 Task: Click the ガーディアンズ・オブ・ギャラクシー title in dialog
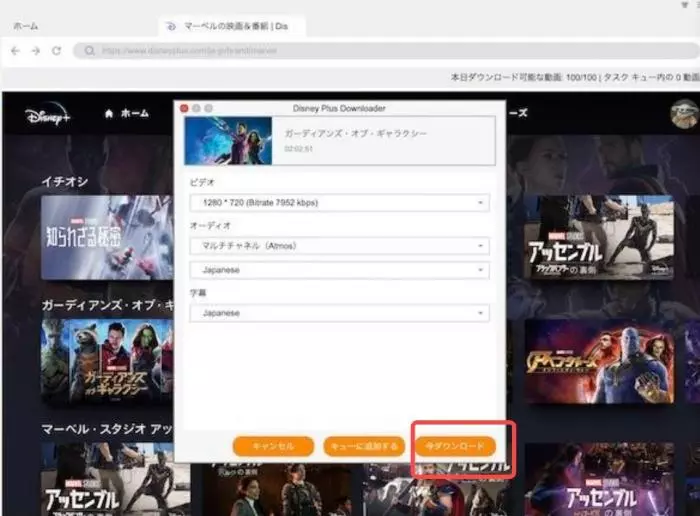coord(356,133)
